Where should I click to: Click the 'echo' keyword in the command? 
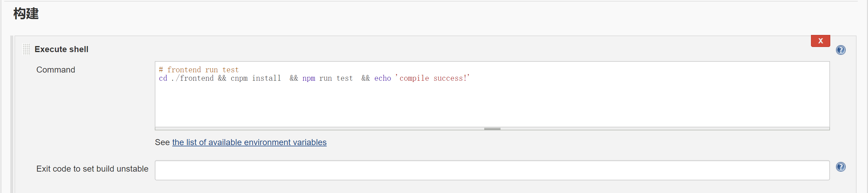[383, 78]
